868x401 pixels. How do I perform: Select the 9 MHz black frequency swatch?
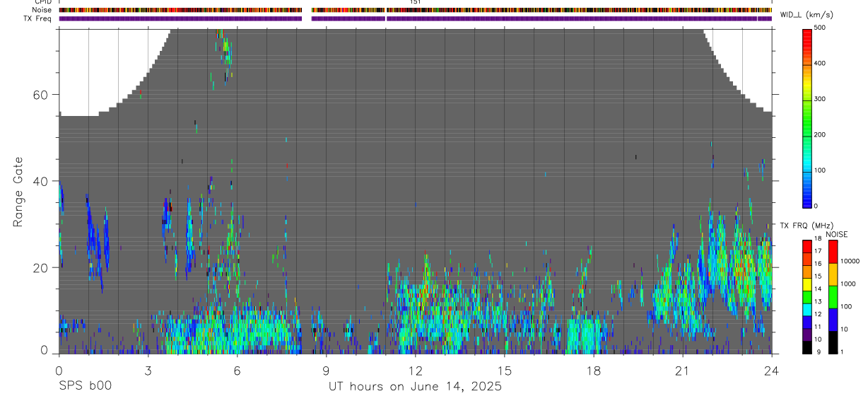(807, 347)
